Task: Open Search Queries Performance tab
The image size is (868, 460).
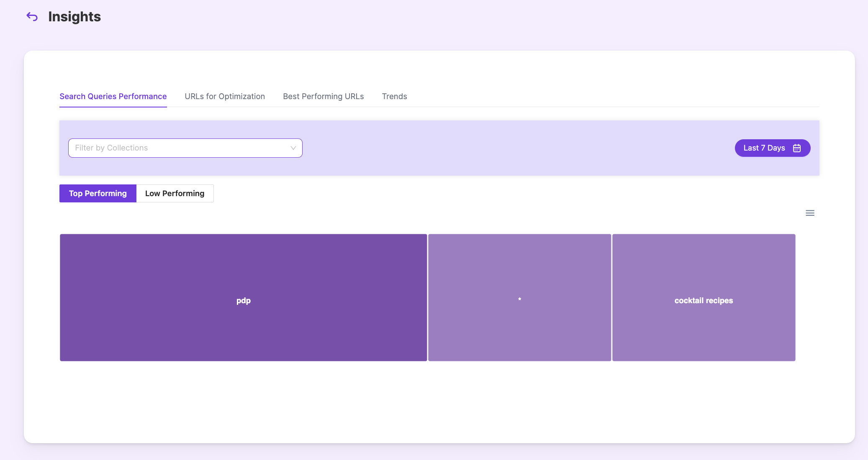Action: (113, 97)
